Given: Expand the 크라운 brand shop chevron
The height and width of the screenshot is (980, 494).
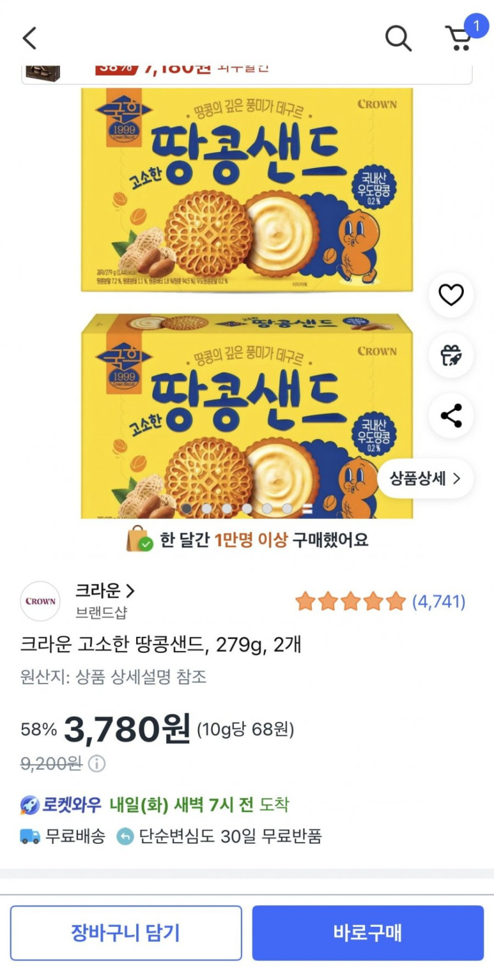Looking at the screenshot, I should click(x=130, y=591).
